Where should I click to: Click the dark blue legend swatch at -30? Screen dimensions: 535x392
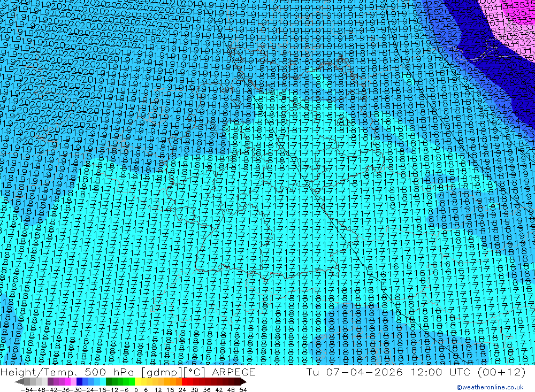79,382
